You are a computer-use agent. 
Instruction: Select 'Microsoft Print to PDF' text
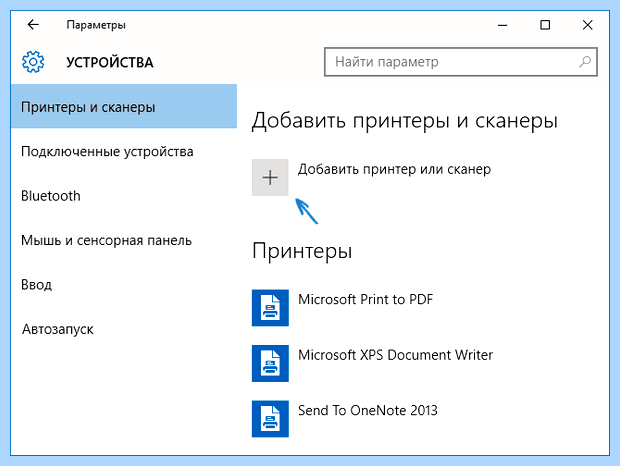(365, 299)
